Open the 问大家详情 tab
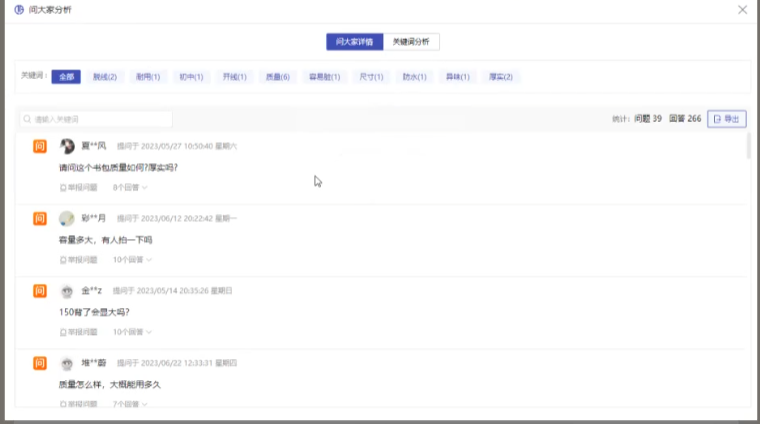Viewport: 760px width, 424px height. coord(354,42)
